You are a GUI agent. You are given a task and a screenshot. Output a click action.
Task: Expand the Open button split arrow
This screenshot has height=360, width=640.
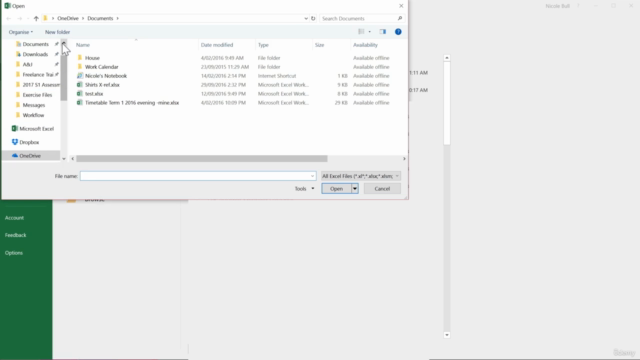(x=355, y=189)
